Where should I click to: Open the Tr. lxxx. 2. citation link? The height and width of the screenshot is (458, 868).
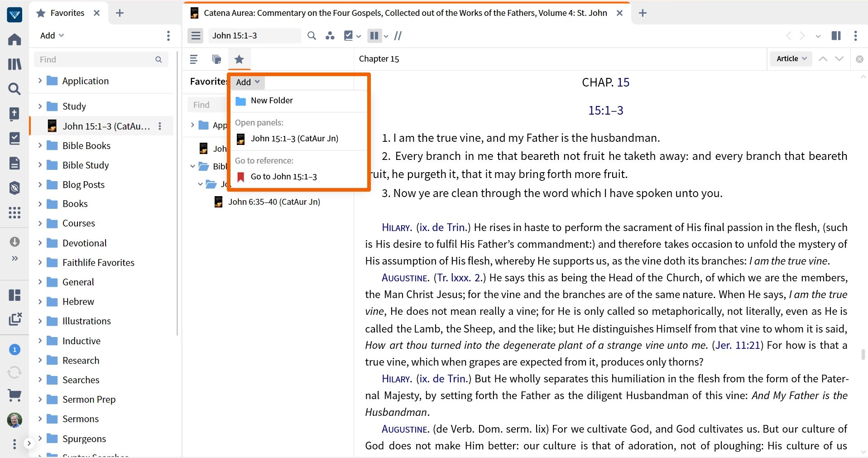(459, 278)
